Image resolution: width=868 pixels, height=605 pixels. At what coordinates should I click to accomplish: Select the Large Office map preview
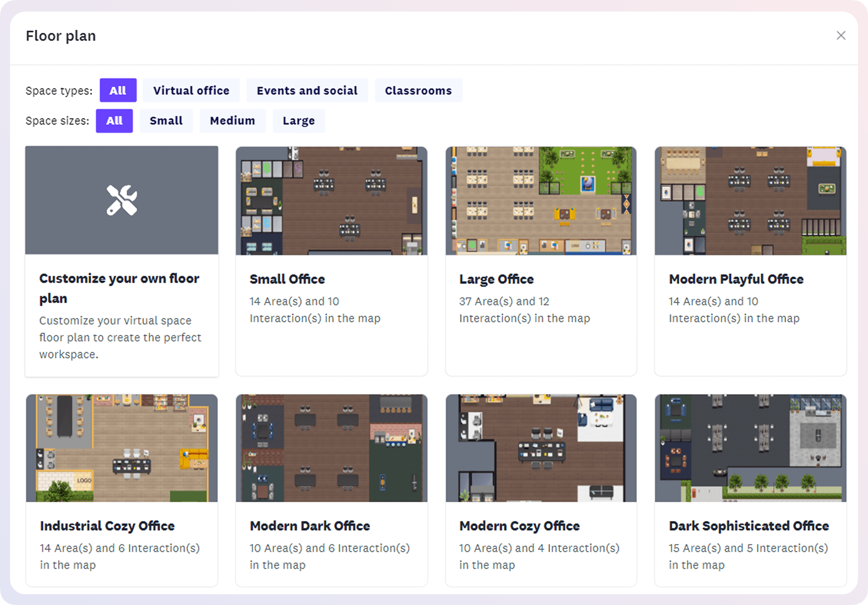click(x=541, y=201)
